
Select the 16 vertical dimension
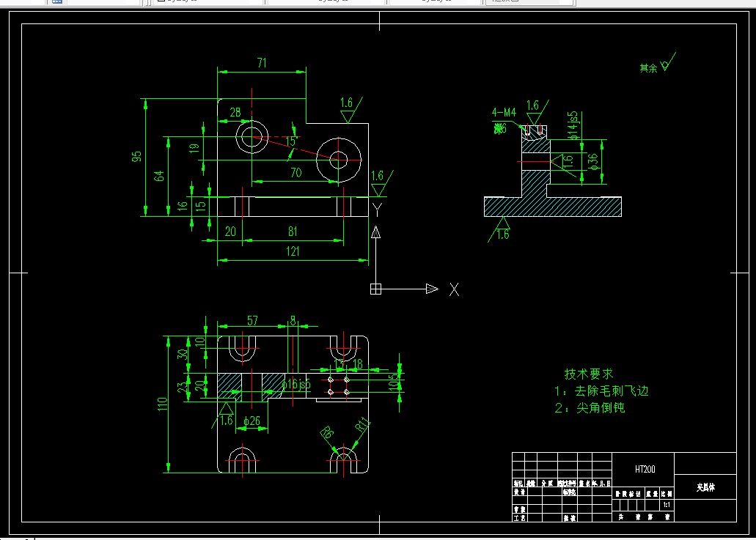click(x=182, y=205)
